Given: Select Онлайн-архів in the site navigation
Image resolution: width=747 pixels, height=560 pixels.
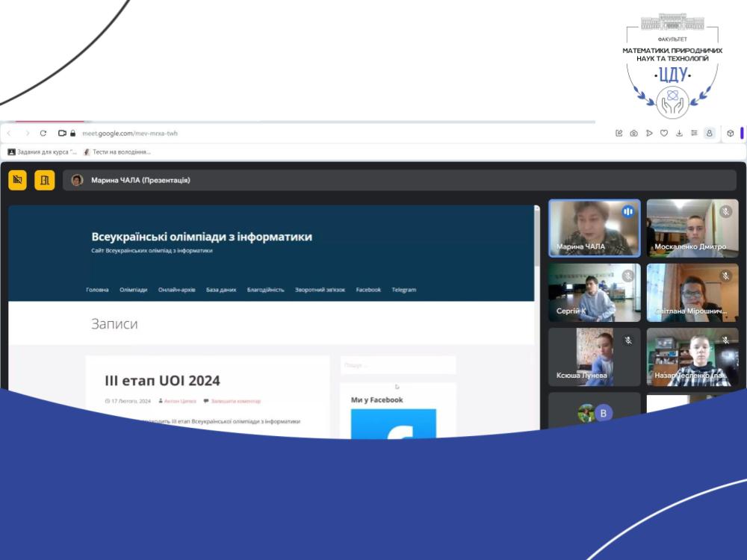Looking at the screenshot, I should coord(176,290).
